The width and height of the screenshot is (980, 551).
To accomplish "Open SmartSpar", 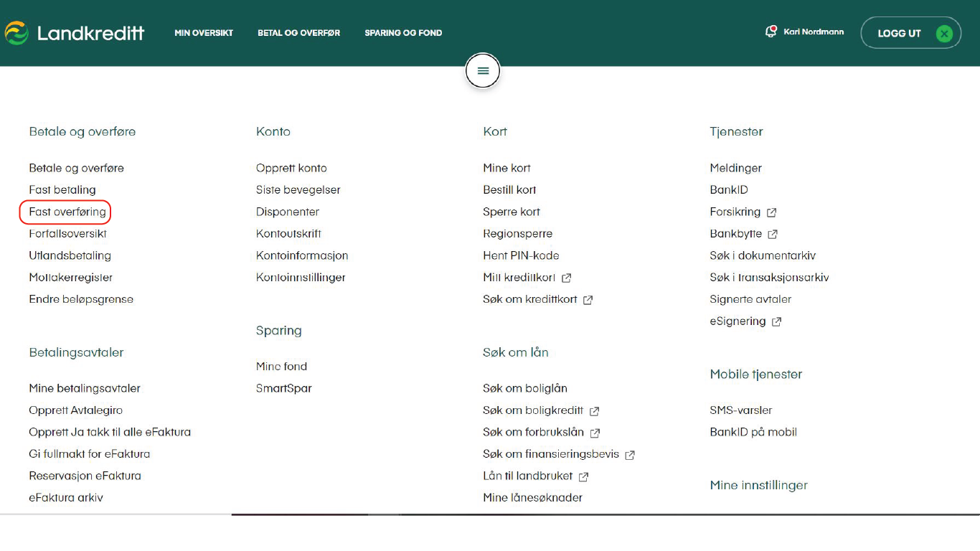I will tap(284, 388).
